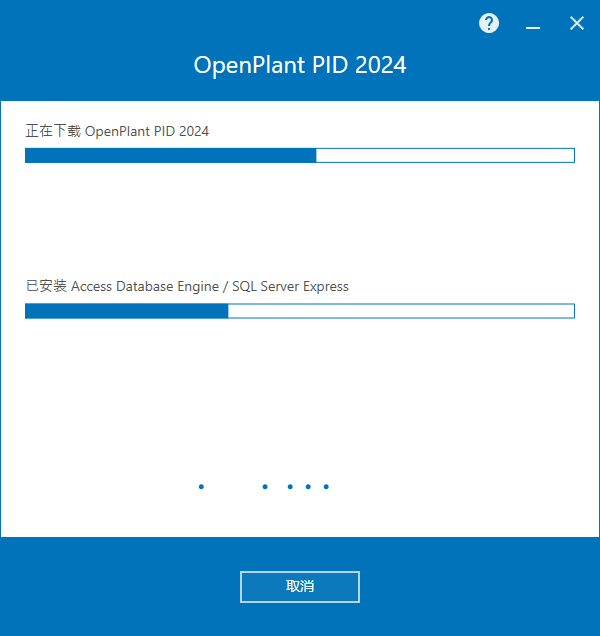Click the OpenPlant PID 2024 download progress bar
This screenshot has width=600, height=636.
[300, 155]
